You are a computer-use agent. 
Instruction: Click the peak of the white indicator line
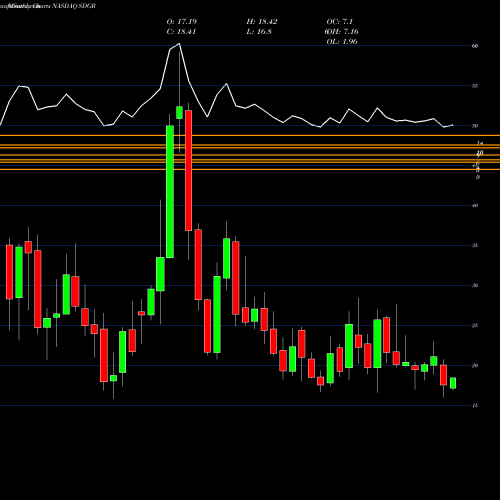tap(179, 44)
